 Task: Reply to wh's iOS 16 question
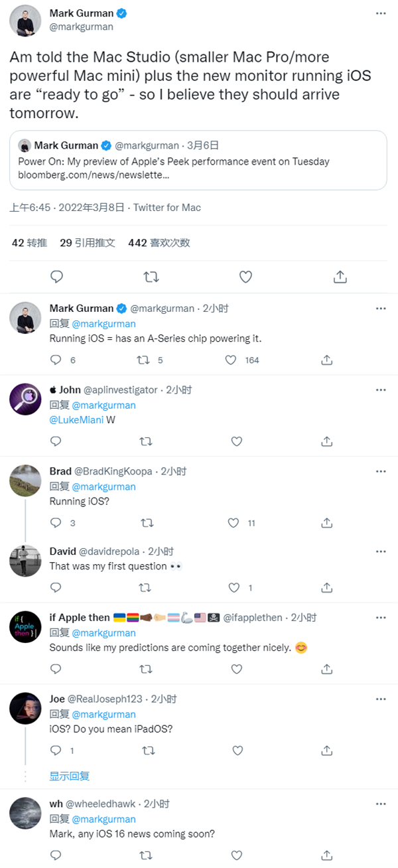point(56,855)
